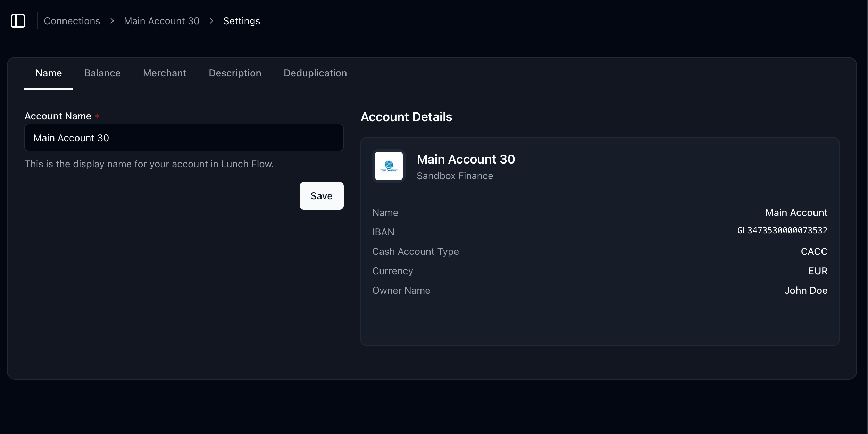This screenshot has width=868, height=434.
Task: Open Connections breadcrumb link
Action: click(72, 21)
